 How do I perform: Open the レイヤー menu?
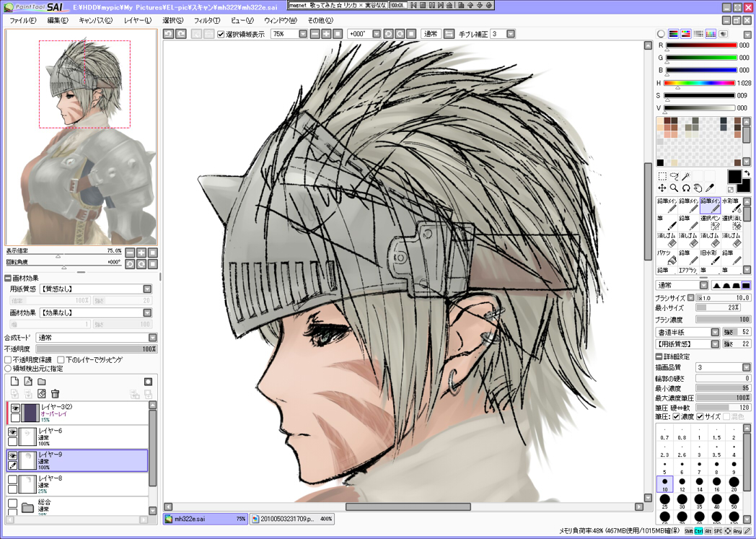pos(137,20)
